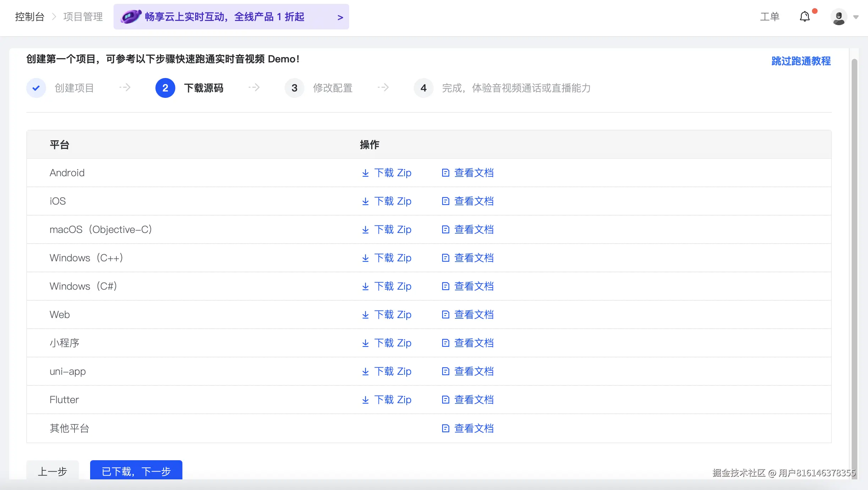Open 控制台 in the breadcrumb
The image size is (868, 490).
29,17
